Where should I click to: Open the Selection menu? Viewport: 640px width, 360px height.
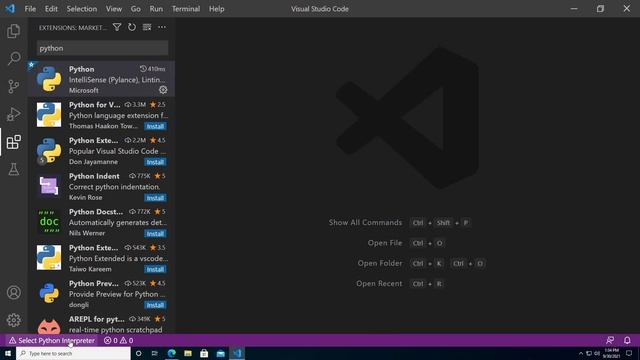[x=82, y=9]
